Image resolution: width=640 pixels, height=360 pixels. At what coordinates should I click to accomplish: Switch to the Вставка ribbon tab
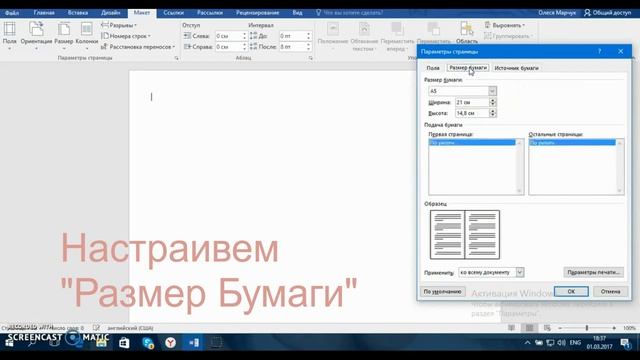point(78,13)
